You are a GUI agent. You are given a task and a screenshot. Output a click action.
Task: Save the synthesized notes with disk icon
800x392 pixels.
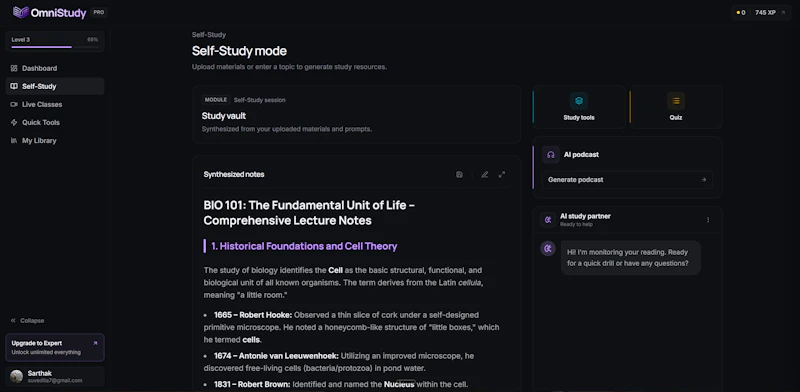[459, 175]
